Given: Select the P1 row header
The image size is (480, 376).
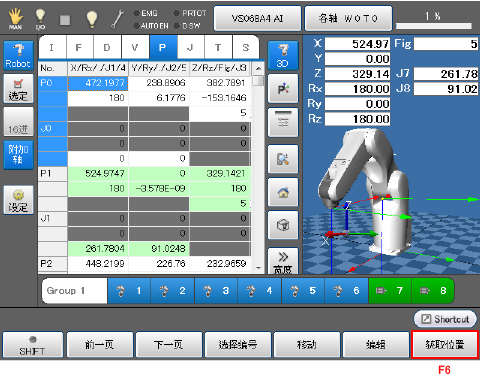Looking at the screenshot, I should click(x=53, y=174).
